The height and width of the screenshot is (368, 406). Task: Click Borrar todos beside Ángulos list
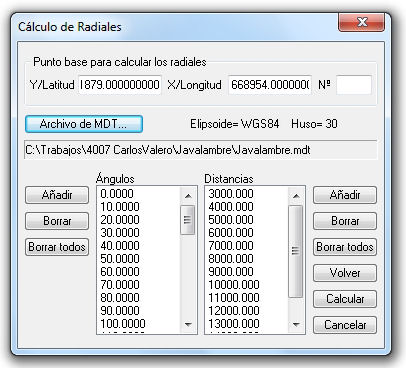pyautogui.click(x=57, y=247)
